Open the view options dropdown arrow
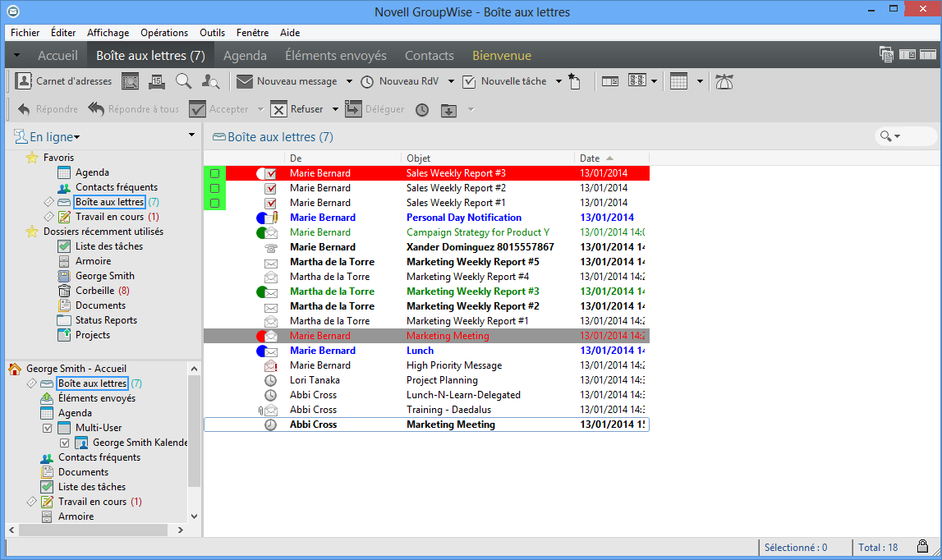Image resolution: width=942 pixels, height=560 pixels. tap(655, 82)
